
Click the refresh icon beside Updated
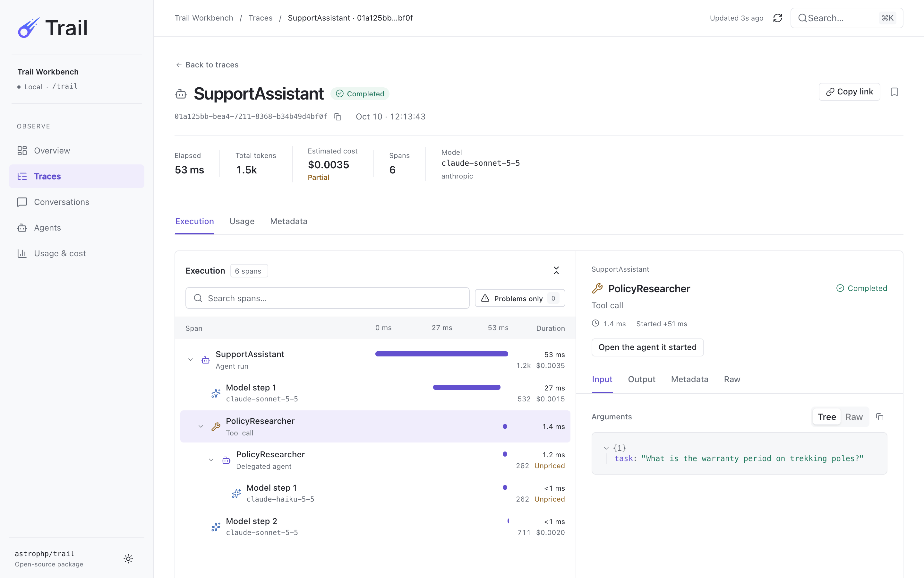pos(777,18)
